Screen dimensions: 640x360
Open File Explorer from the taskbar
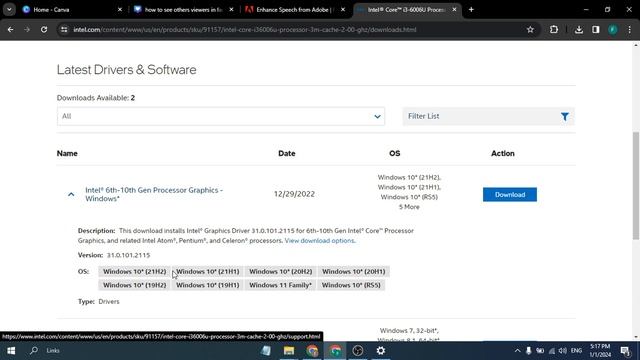[289, 351]
